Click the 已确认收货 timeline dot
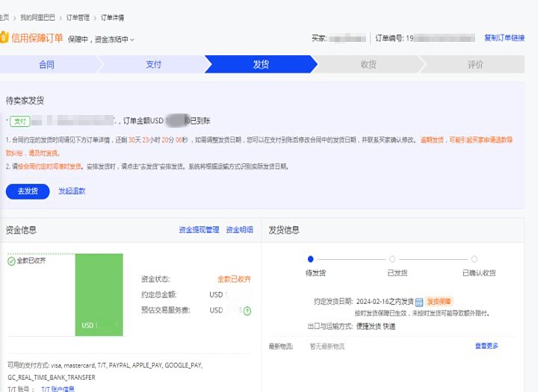 click(x=474, y=259)
